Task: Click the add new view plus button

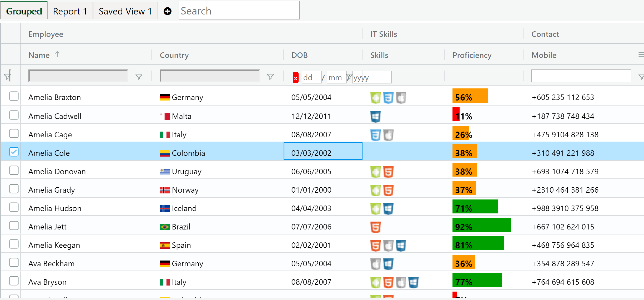Action: coord(168,11)
